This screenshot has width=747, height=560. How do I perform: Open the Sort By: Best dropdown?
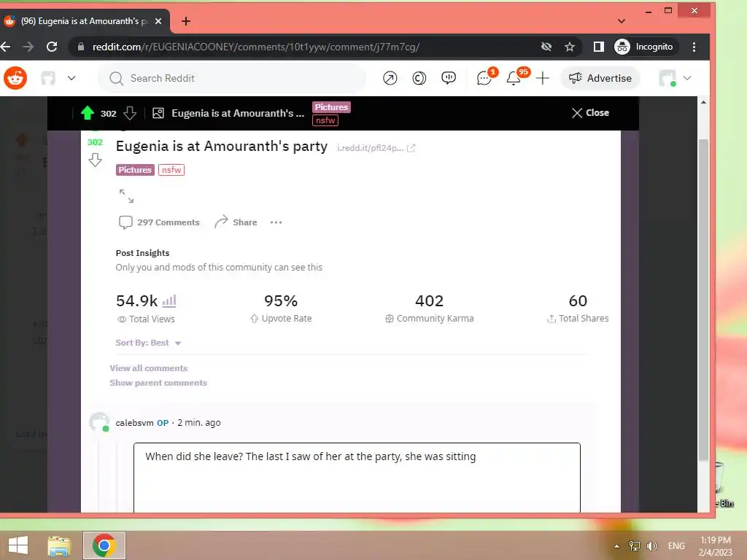[148, 343]
